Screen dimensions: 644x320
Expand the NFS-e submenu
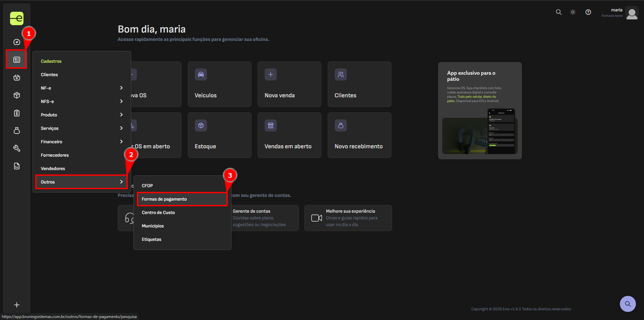pyautogui.click(x=82, y=101)
